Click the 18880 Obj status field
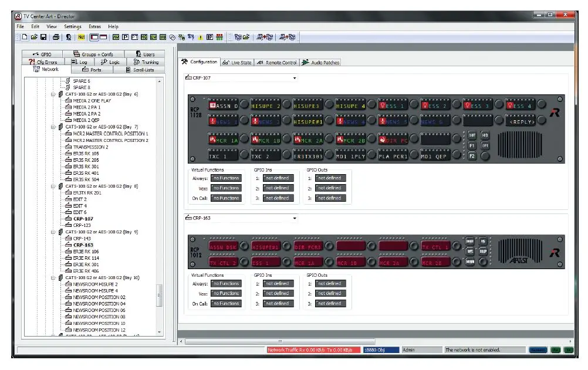588x370 pixels. 381,349
